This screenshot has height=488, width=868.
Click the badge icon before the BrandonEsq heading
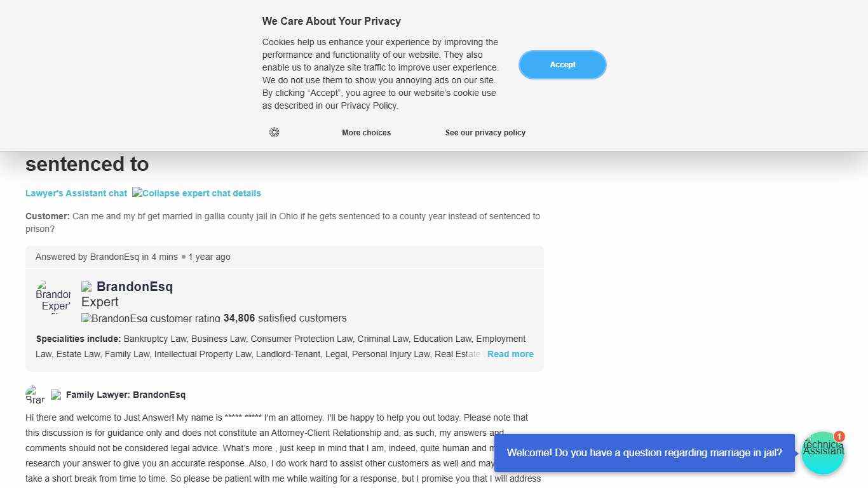click(86, 287)
